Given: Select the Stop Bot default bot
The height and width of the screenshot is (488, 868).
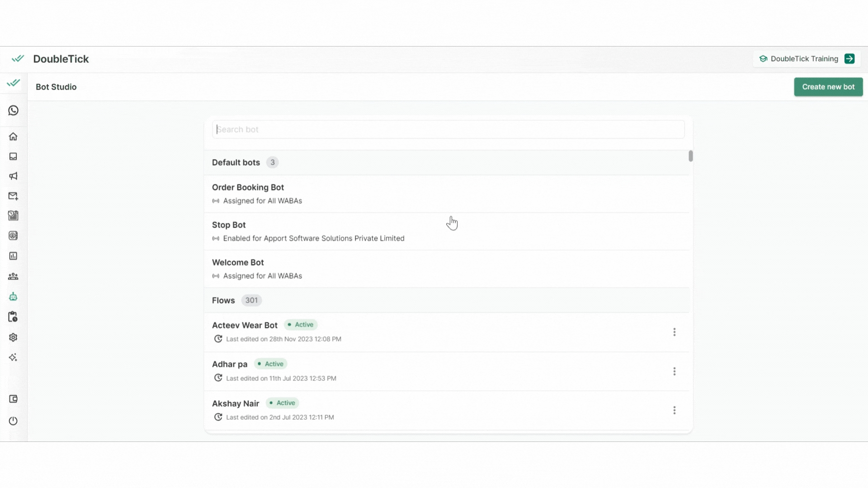Looking at the screenshot, I should (x=229, y=225).
